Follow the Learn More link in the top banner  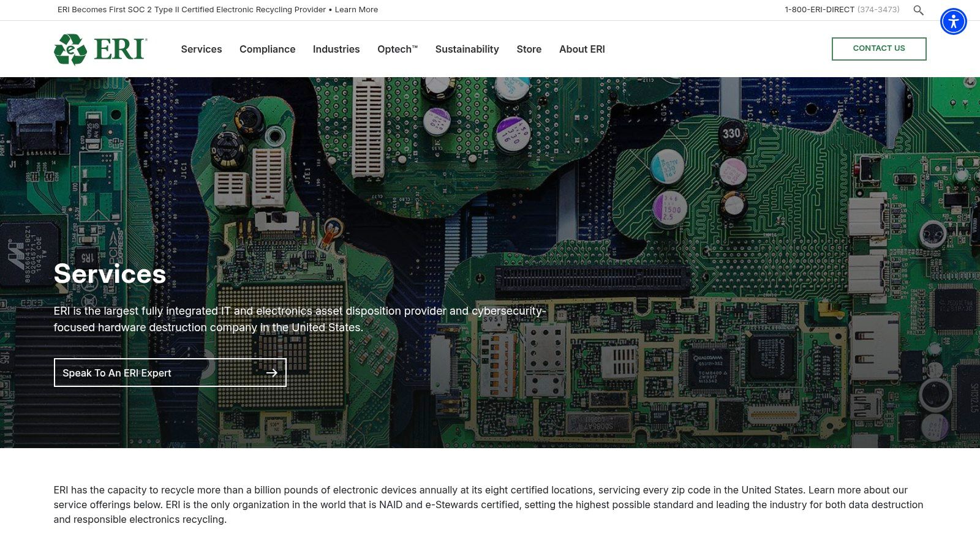(x=356, y=10)
